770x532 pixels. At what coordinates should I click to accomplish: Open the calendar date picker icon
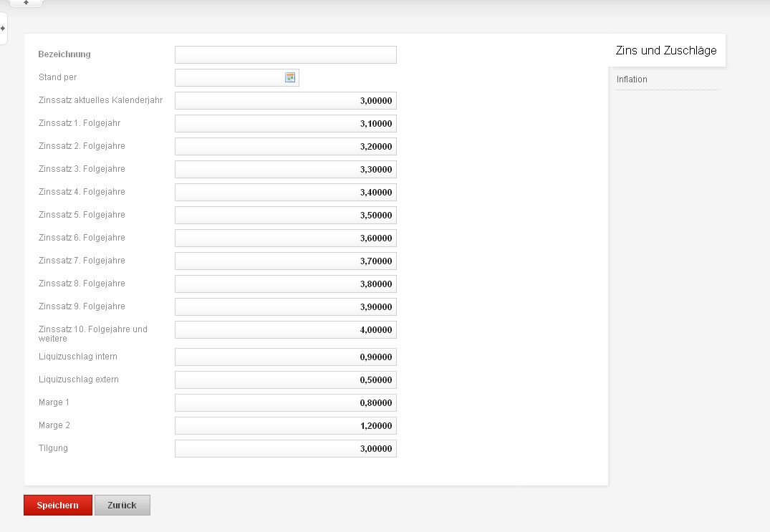click(x=290, y=77)
